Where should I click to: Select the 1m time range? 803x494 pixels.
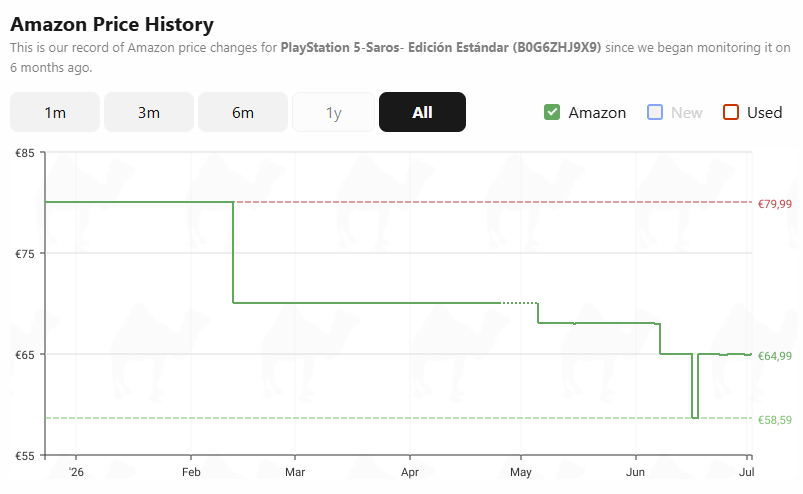[55, 112]
